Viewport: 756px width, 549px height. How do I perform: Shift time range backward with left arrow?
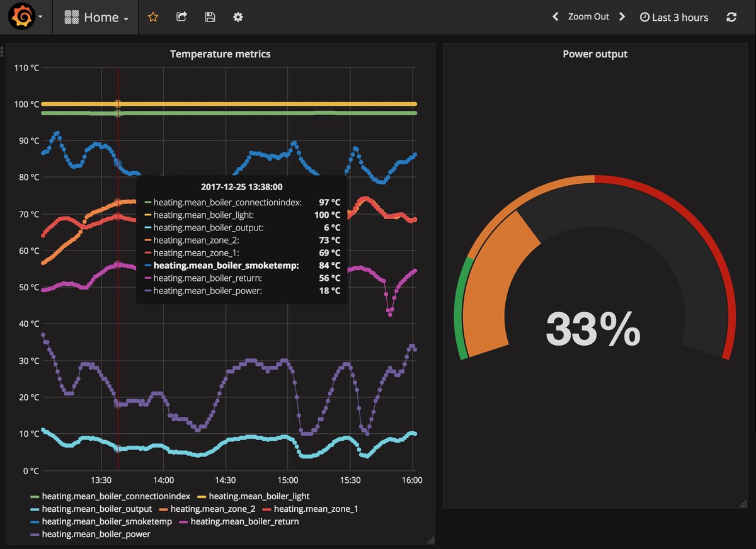(x=555, y=17)
